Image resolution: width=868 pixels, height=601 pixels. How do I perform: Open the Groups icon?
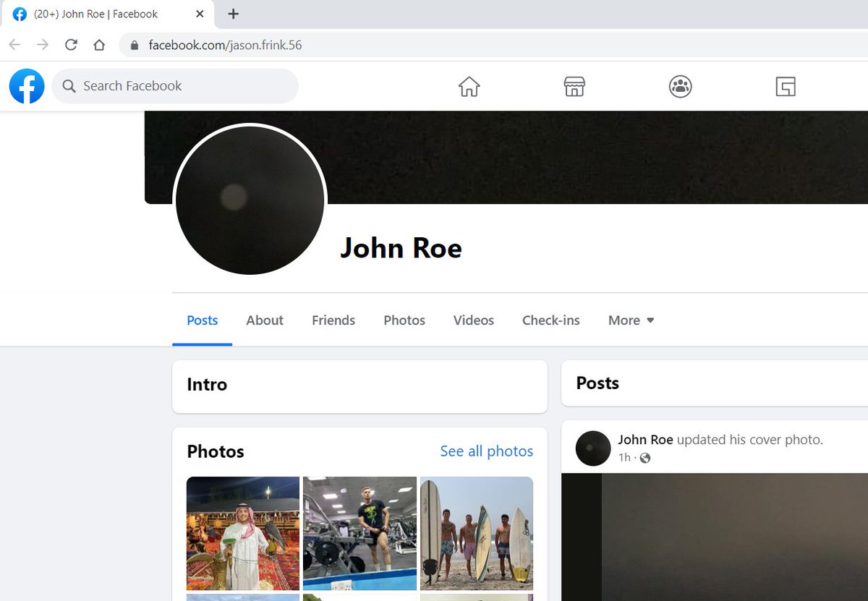(680, 87)
